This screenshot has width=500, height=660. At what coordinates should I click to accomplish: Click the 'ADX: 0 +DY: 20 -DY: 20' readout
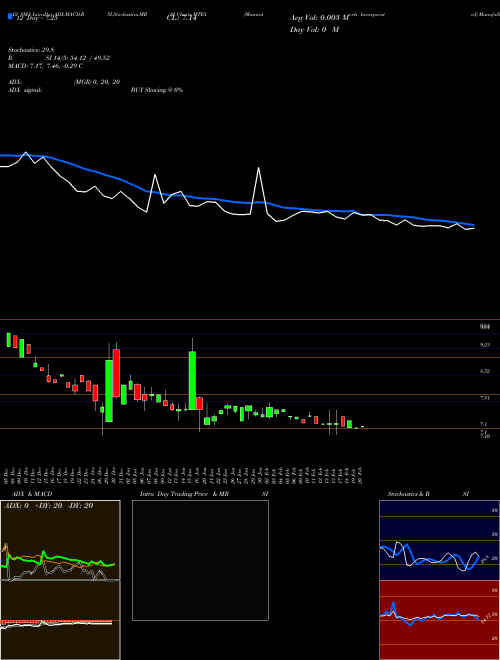[x=48, y=506]
